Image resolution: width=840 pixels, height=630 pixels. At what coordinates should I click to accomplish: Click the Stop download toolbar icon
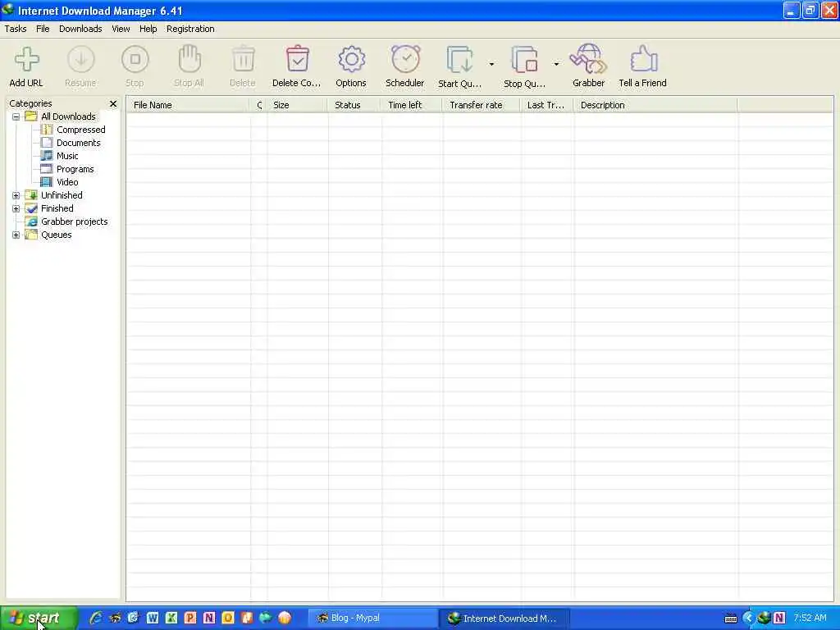135,59
